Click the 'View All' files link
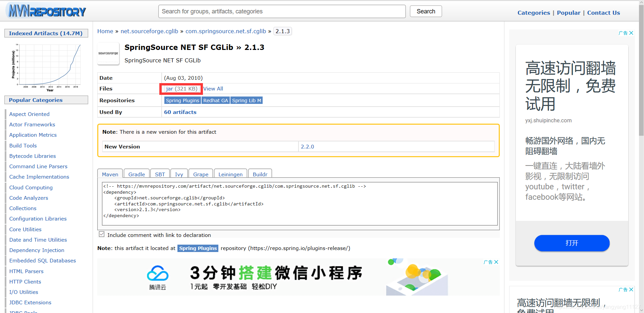The width and height of the screenshot is (644, 313). coord(213,88)
